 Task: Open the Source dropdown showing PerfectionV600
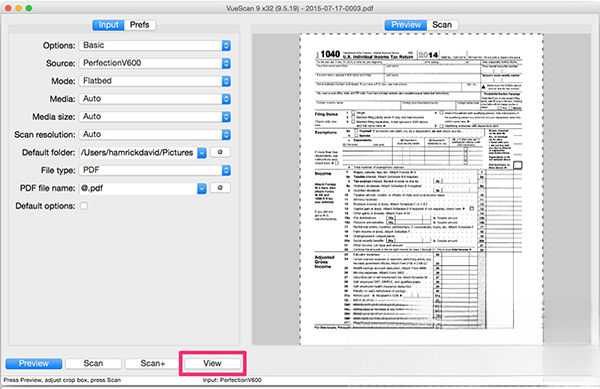(x=155, y=63)
